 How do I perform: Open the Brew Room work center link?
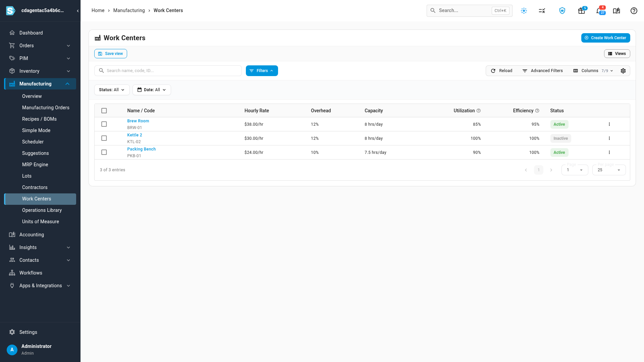point(138,121)
